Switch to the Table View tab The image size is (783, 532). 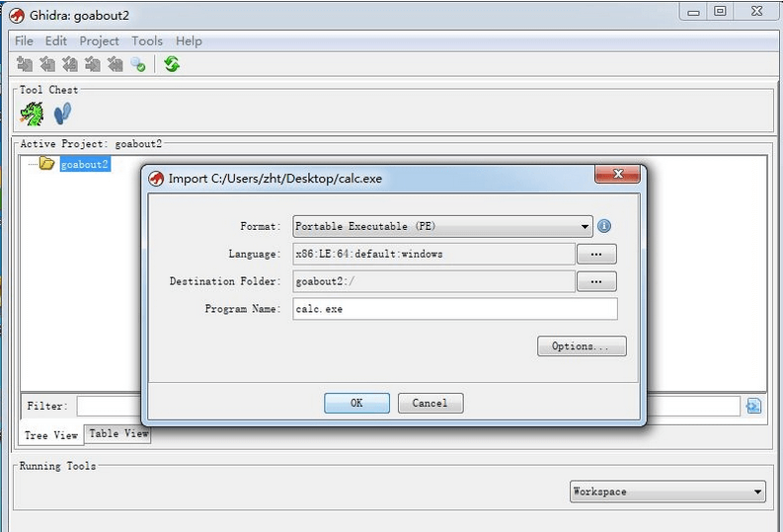click(x=118, y=433)
